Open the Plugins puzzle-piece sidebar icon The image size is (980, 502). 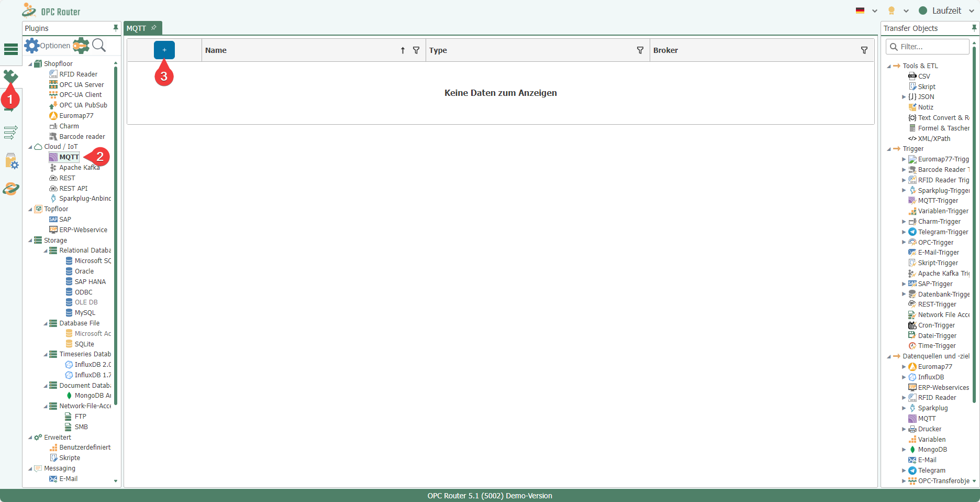click(10, 77)
